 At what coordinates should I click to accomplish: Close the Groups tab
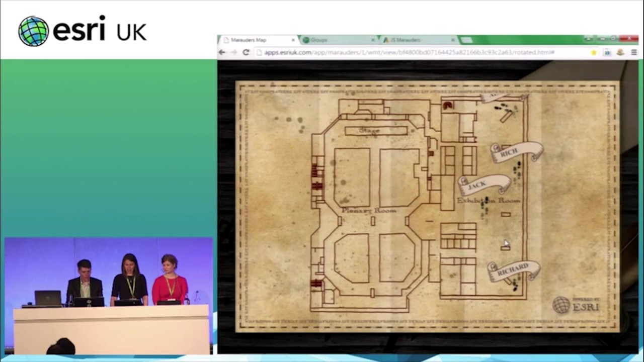(x=373, y=40)
